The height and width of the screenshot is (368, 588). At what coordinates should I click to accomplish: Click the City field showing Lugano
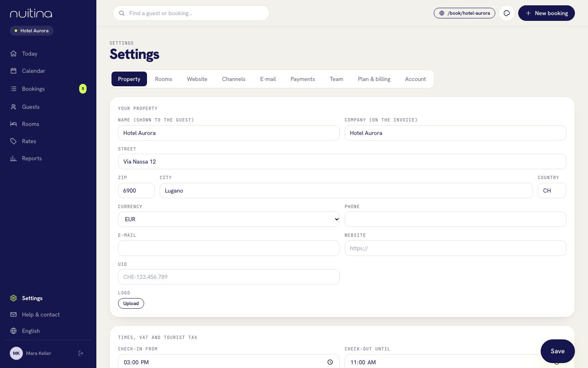[x=346, y=191]
